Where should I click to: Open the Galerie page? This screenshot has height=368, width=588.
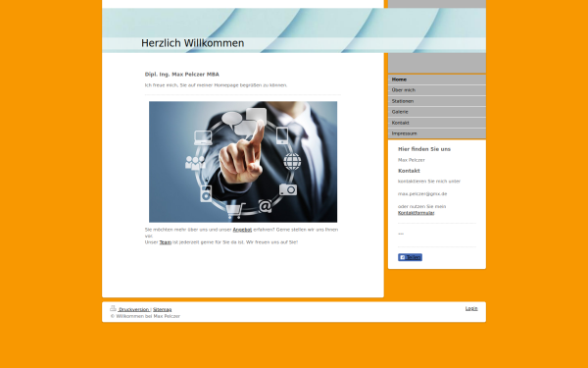437,112
